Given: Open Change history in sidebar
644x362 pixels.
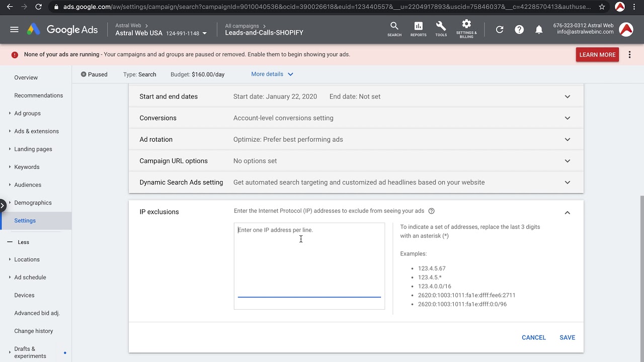Looking at the screenshot, I should click(34, 331).
